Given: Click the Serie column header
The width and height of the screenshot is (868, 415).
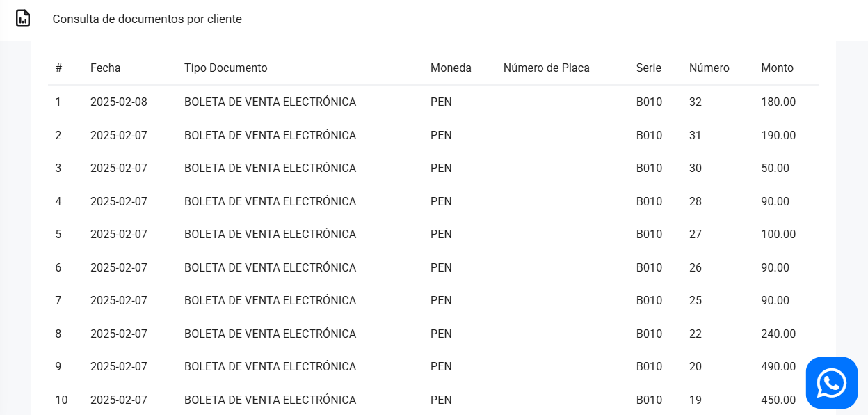Looking at the screenshot, I should (x=648, y=68).
